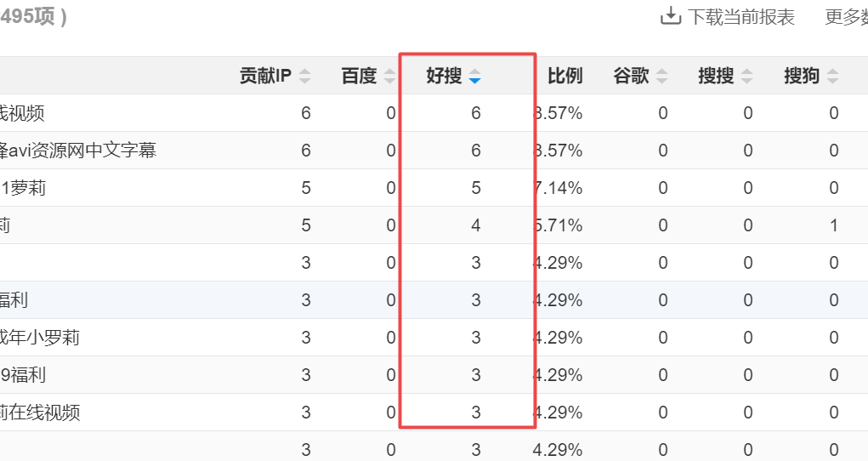The height and width of the screenshot is (461, 868).
Task: Click the 好搜 column header label
Action: pos(444,76)
